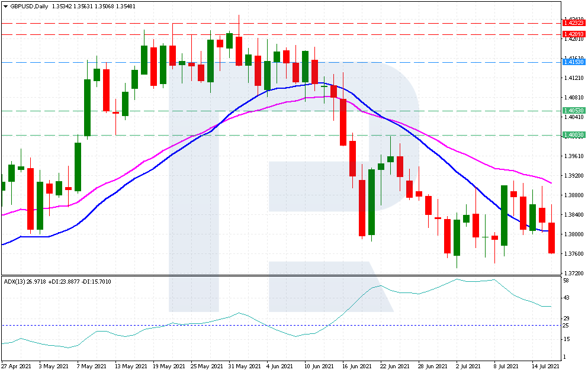Screen dimensions: 588x373
Task: Select the red 1.42323 price label
Action: [x=574, y=23]
